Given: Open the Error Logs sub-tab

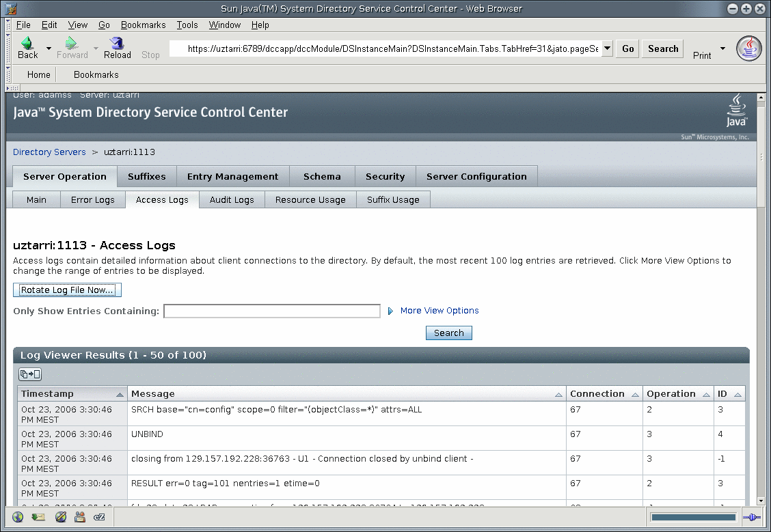Looking at the screenshot, I should [x=92, y=200].
